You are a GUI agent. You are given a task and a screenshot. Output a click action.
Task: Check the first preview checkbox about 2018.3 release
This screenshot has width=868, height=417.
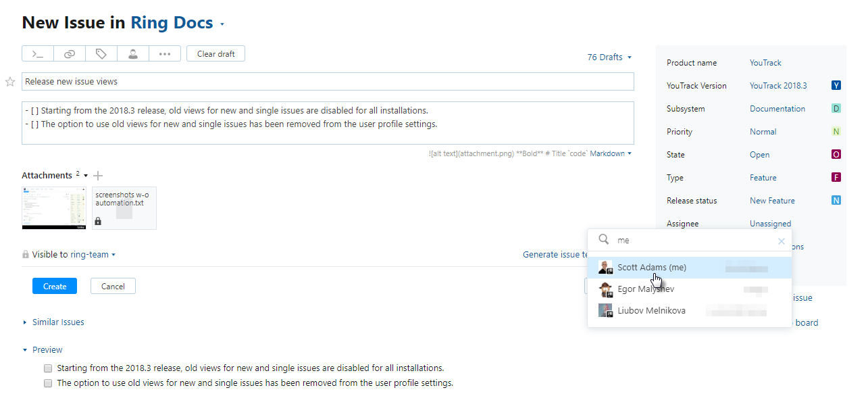(48, 368)
